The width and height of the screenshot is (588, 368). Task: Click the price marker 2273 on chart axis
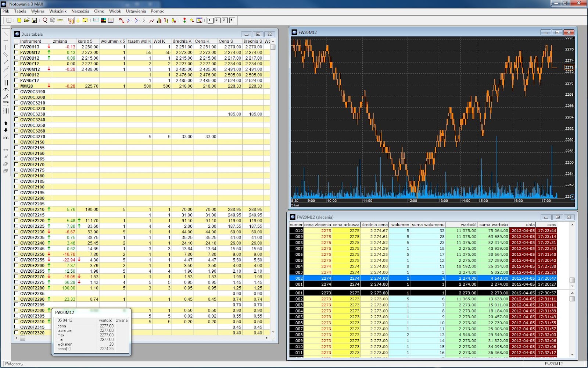[569, 68]
